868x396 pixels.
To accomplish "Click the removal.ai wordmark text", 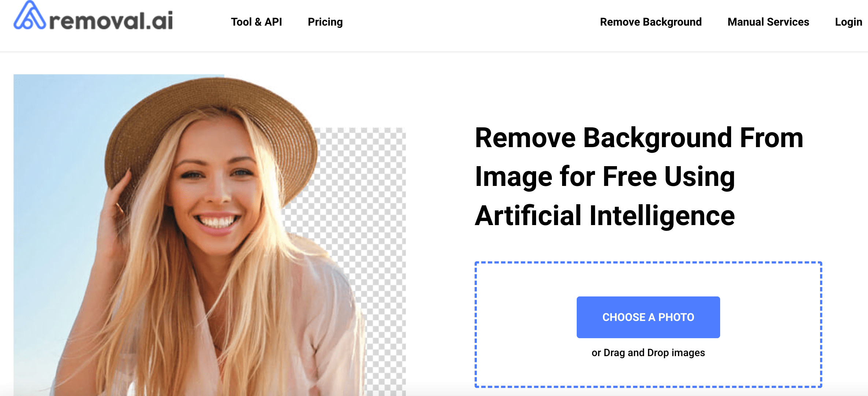I will tap(111, 20).
